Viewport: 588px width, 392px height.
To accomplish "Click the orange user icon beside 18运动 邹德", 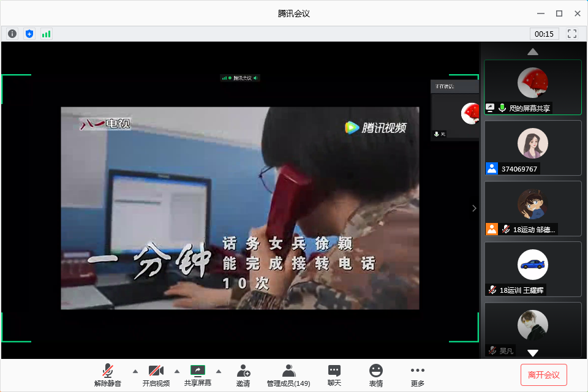I will [492, 229].
